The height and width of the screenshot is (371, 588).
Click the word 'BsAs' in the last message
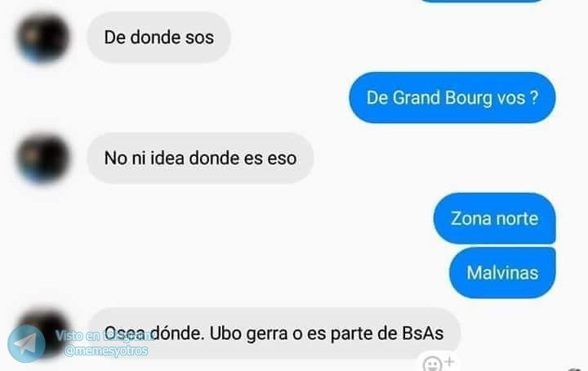(x=423, y=333)
